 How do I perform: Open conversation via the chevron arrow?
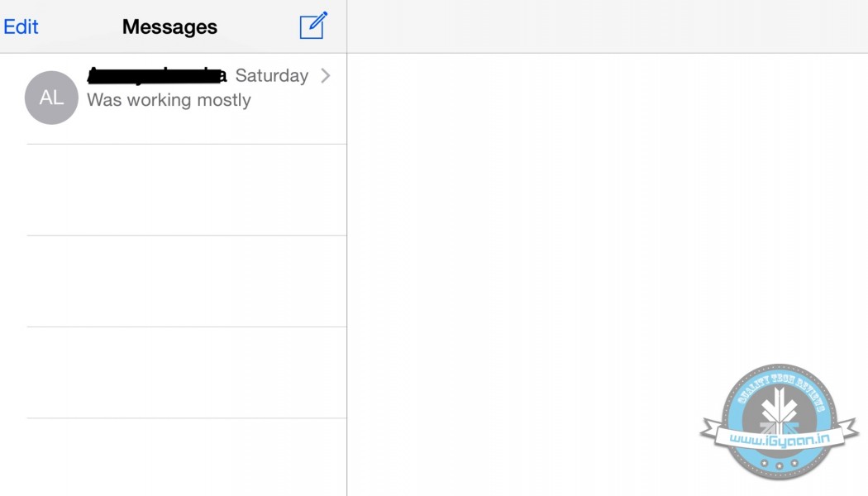[x=326, y=76]
